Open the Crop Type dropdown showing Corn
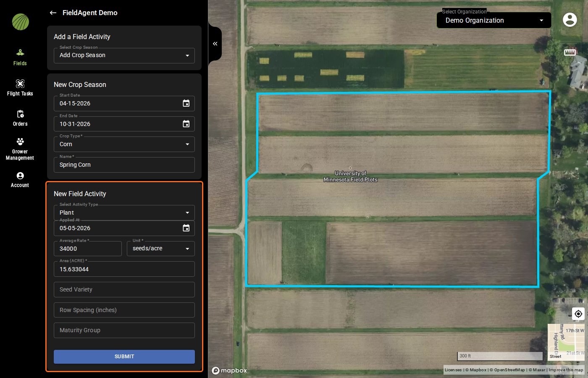Screen dimensions: 588x378 (124, 144)
